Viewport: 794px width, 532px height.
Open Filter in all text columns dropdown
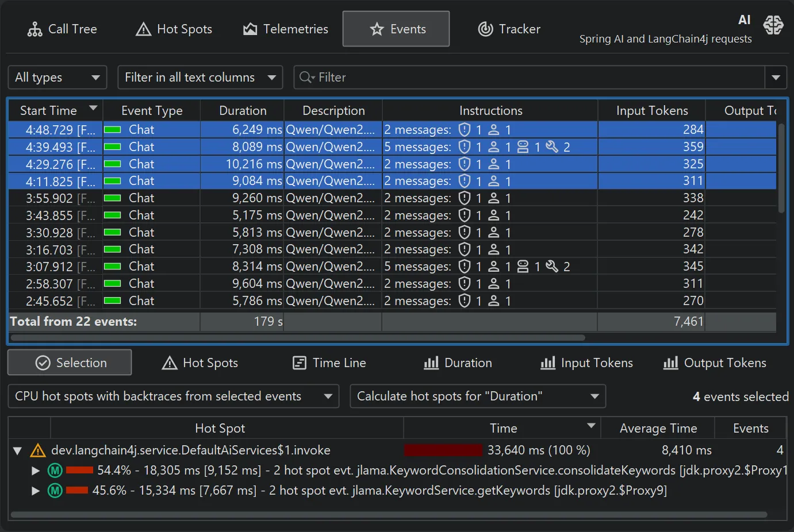pos(200,77)
